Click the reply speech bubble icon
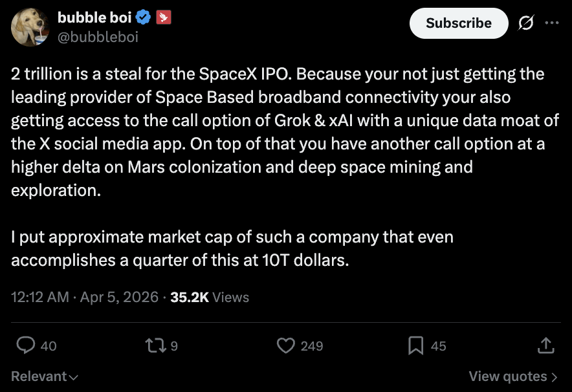 (25, 345)
